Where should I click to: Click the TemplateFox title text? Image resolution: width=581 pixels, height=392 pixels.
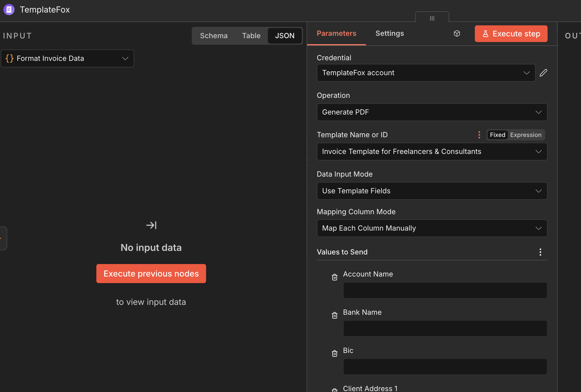45,10
